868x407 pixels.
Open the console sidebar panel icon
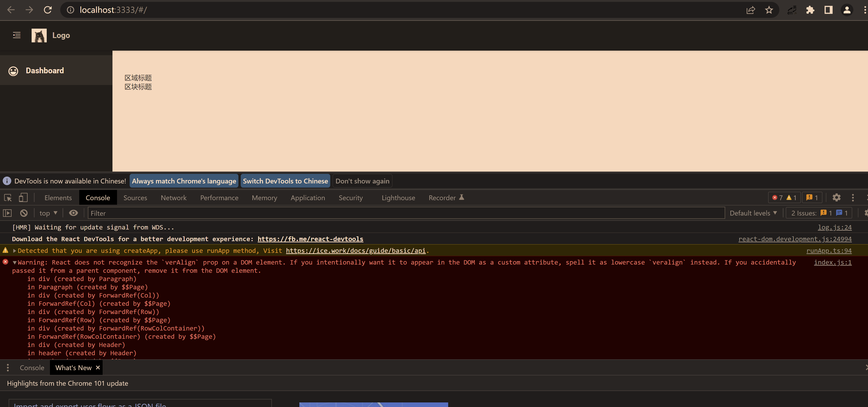[x=7, y=213]
